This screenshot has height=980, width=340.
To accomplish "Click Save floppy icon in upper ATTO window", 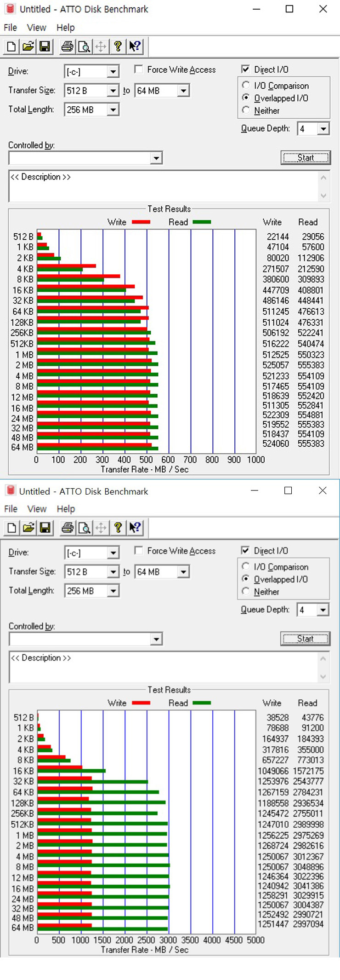I will click(45, 46).
